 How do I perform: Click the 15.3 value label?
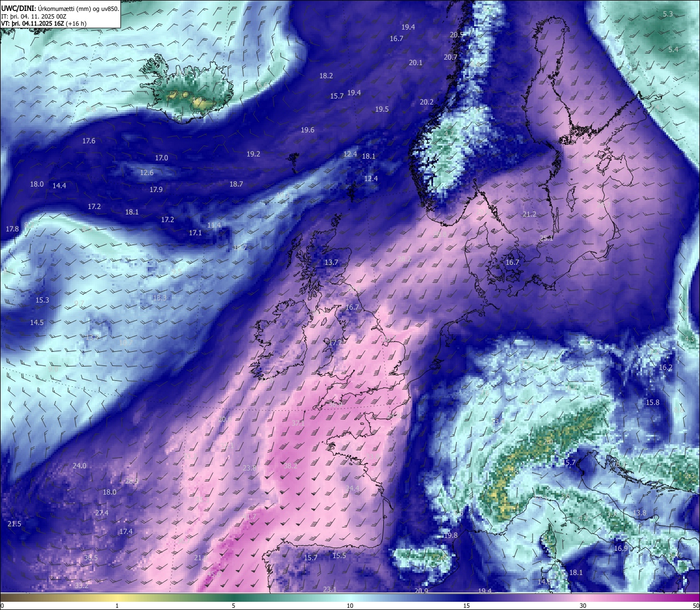42,300
